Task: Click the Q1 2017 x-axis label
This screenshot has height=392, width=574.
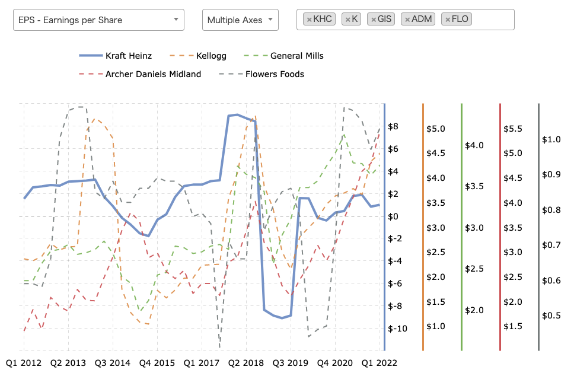Action: 202,363
